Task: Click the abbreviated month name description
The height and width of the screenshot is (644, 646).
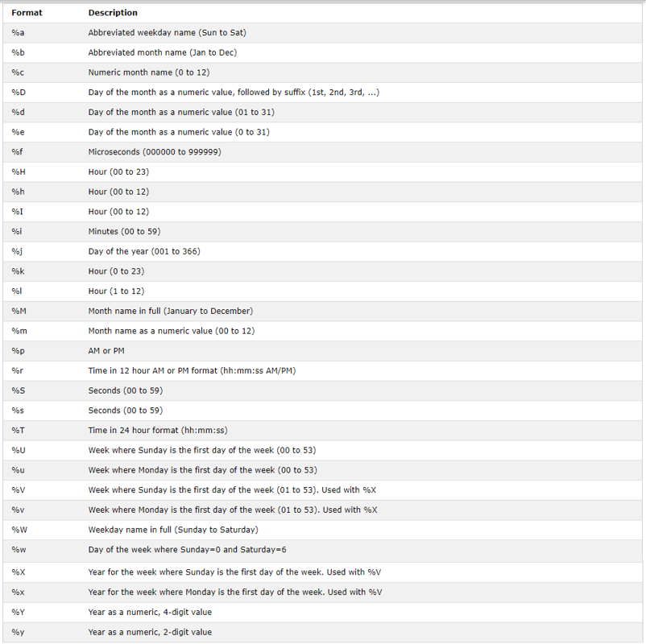Action: click(x=162, y=52)
